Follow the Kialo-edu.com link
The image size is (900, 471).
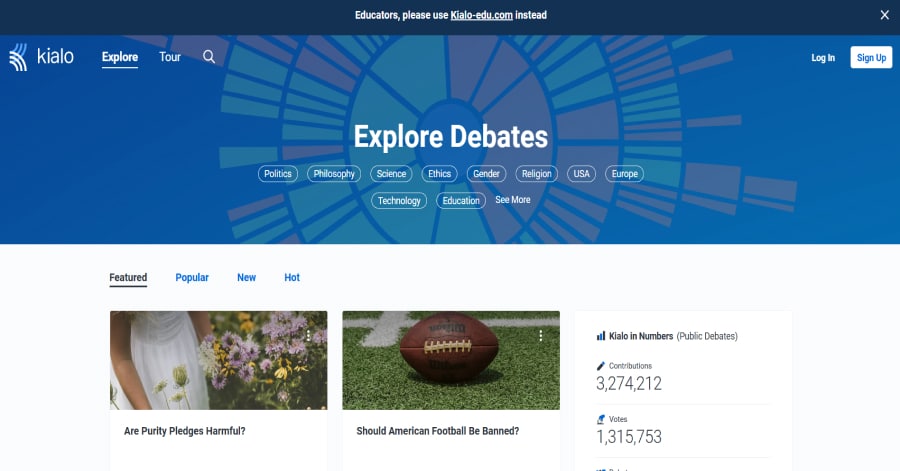pos(480,15)
